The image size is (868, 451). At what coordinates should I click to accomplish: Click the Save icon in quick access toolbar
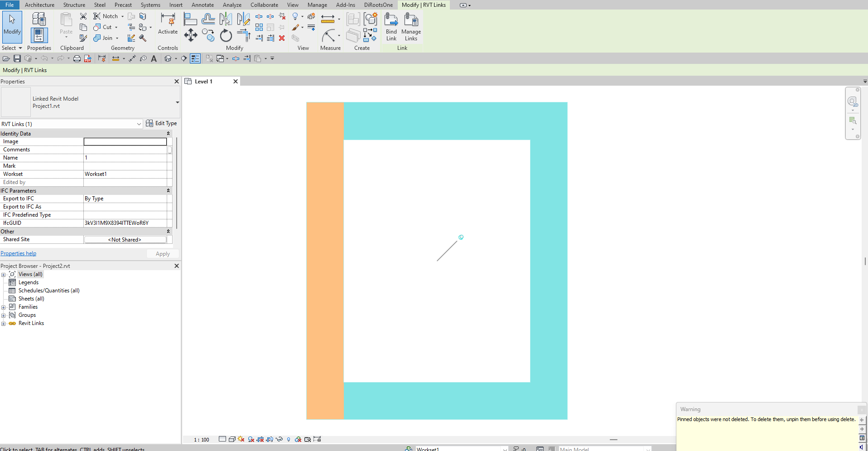tap(17, 58)
